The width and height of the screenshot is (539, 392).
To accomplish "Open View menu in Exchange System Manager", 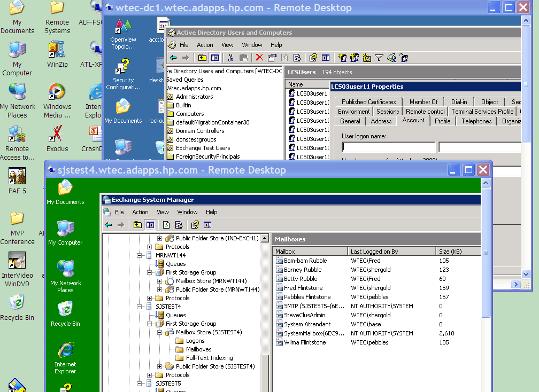I will [x=163, y=212].
